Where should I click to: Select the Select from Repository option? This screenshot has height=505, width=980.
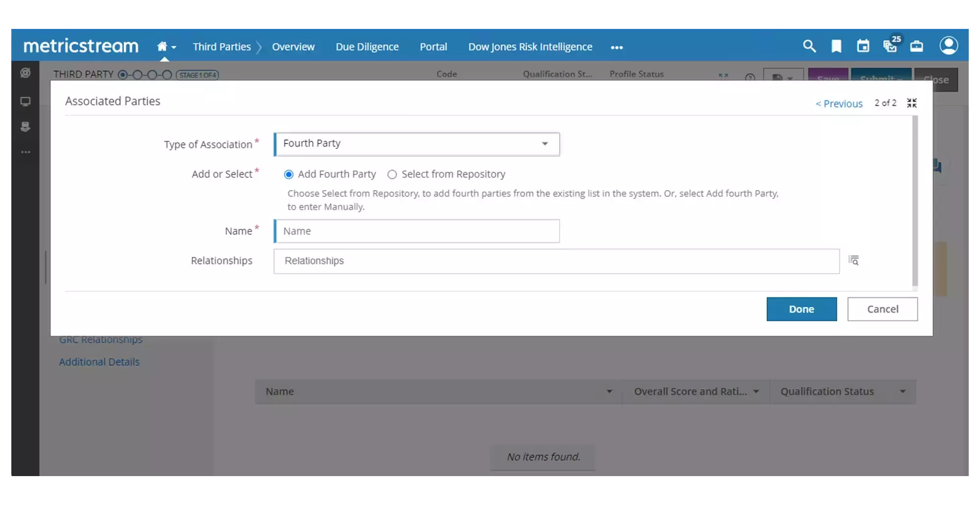(392, 174)
